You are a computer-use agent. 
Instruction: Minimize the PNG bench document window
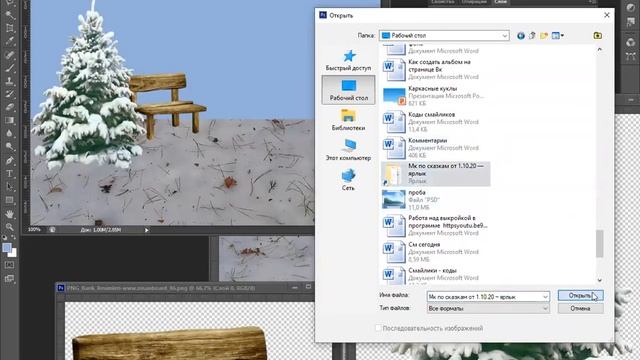pyautogui.click(x=295, y=288)
